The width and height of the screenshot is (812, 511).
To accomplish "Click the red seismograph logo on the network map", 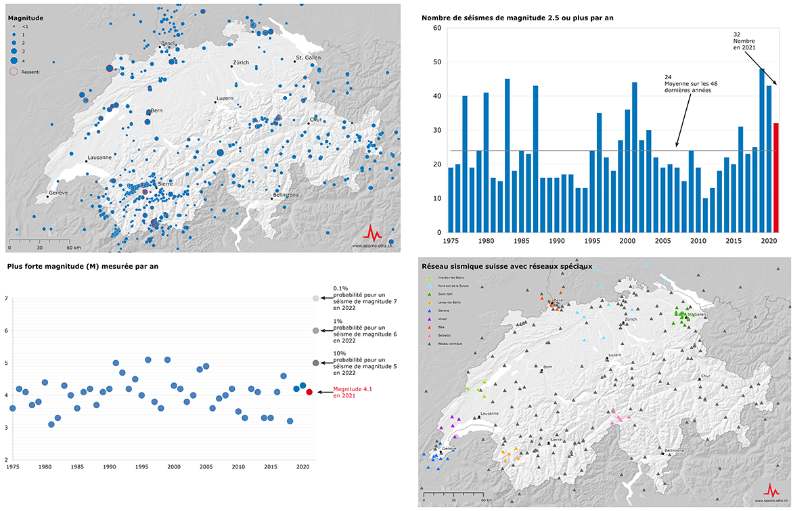I will tap(771, 489).
